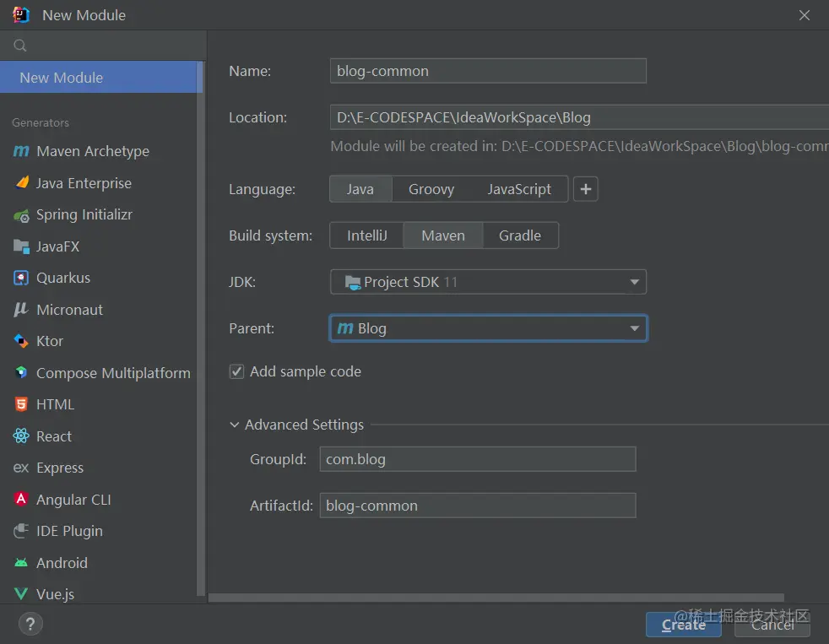Viewport: 829px width, 644px height.
Task: Open help with the question mark button
Action: 30,624
